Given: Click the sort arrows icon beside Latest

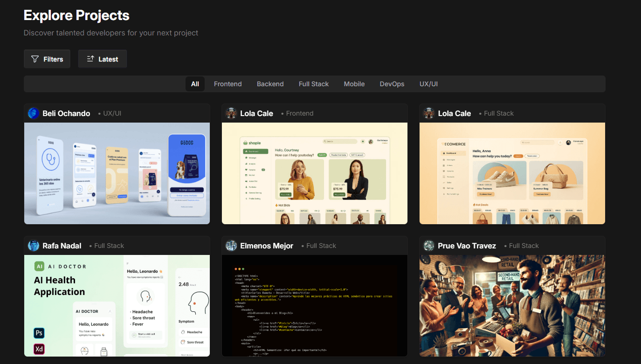Looking at the screenshot, I should (x=91, y=59).
